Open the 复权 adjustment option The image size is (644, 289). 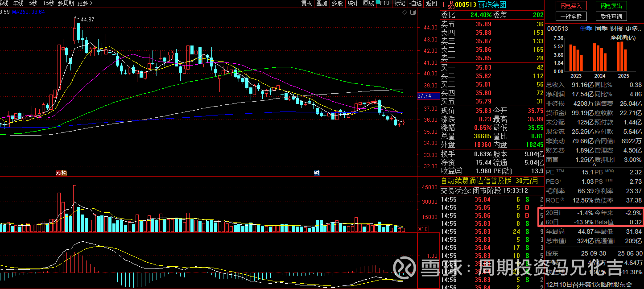(x=306, y=3)
